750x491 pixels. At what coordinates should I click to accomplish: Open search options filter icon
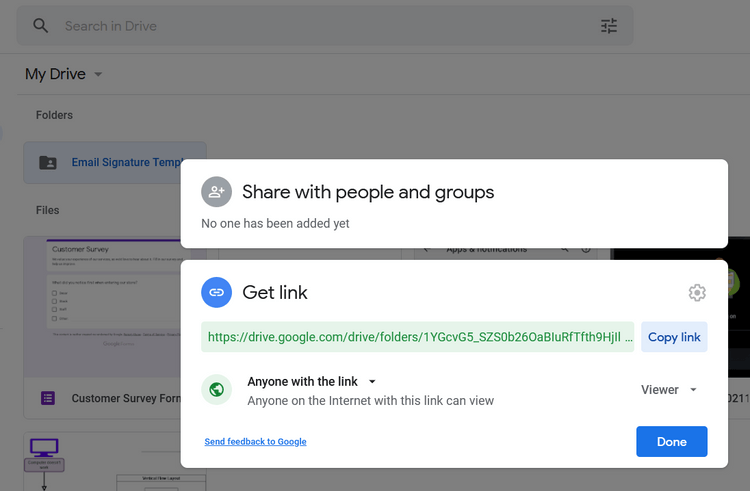(609, 26)
